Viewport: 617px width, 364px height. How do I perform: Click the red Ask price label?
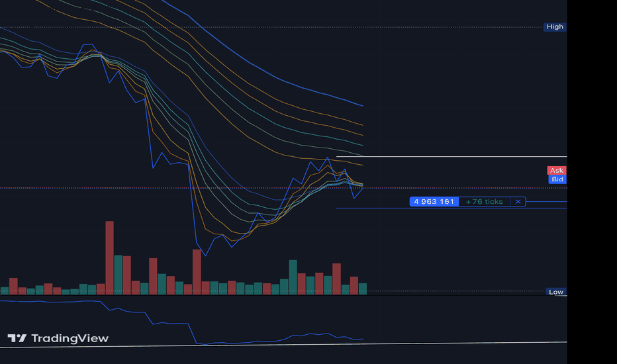coord(556,170)
